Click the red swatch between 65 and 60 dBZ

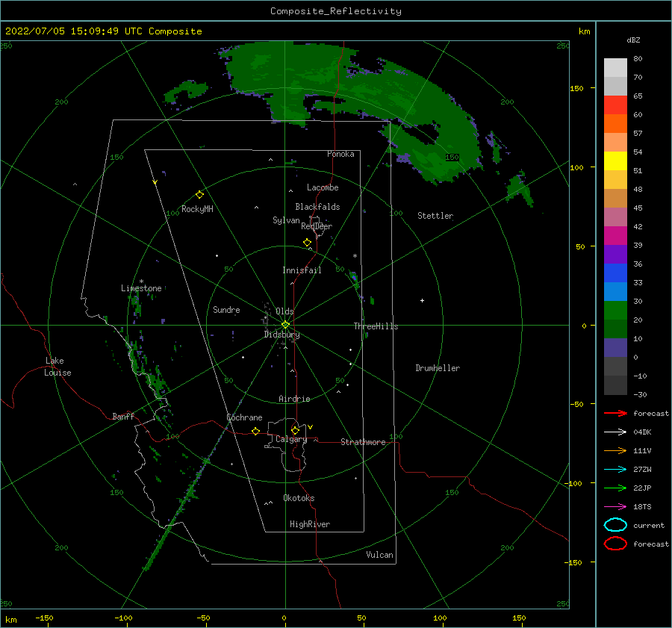coord(615,105)
